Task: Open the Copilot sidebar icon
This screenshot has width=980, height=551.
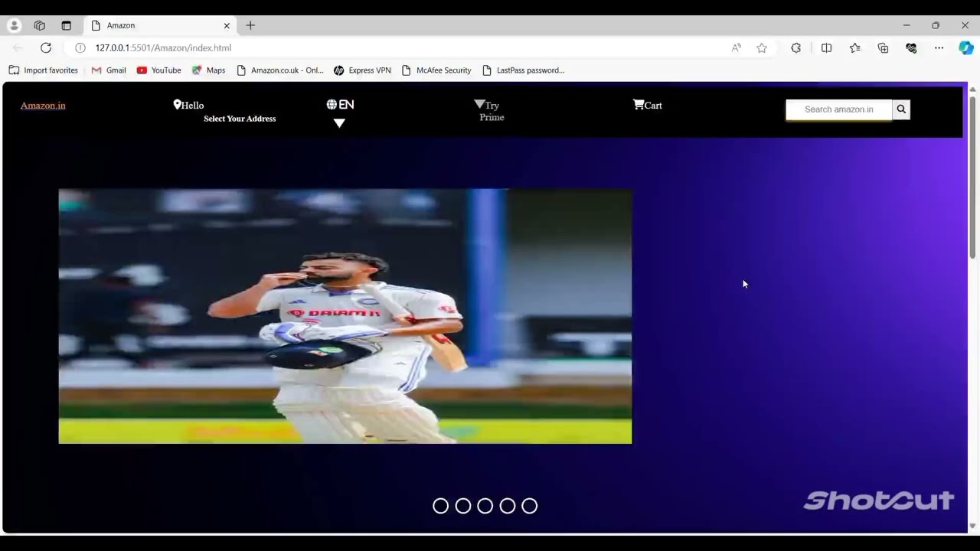Action: pyautogui.click(x=966, y=47)
